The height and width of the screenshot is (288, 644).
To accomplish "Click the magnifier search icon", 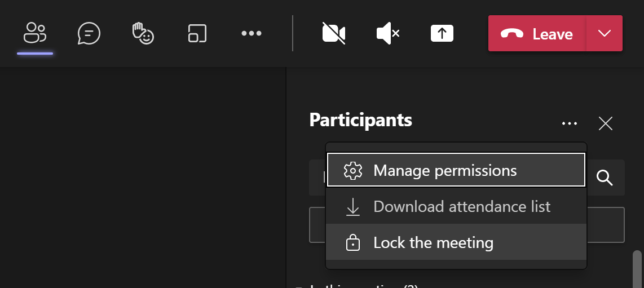I will (605, 178).
